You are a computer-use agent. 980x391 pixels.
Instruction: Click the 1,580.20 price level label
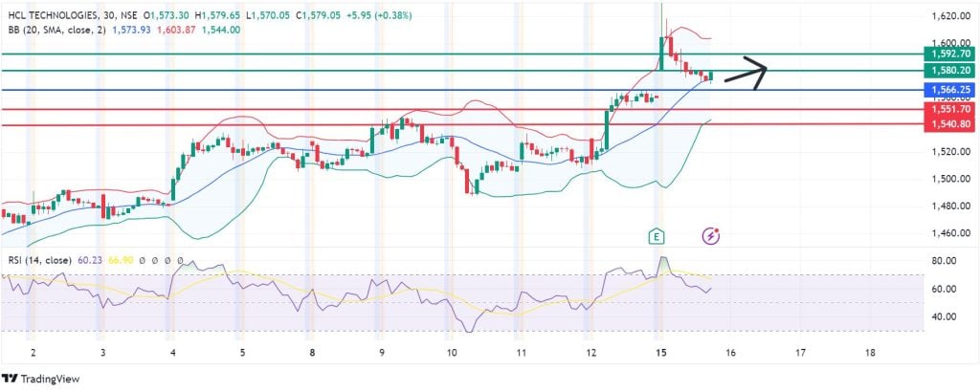(949, 70)
